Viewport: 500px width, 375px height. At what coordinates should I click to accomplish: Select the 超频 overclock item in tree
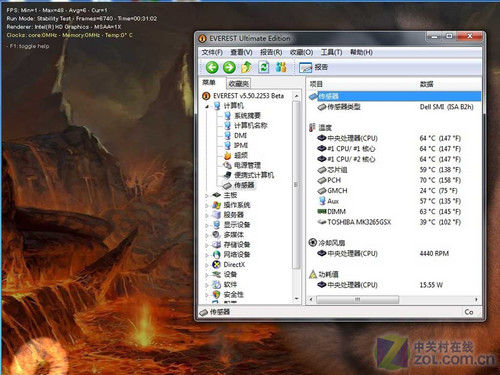(x=241, y=155)
